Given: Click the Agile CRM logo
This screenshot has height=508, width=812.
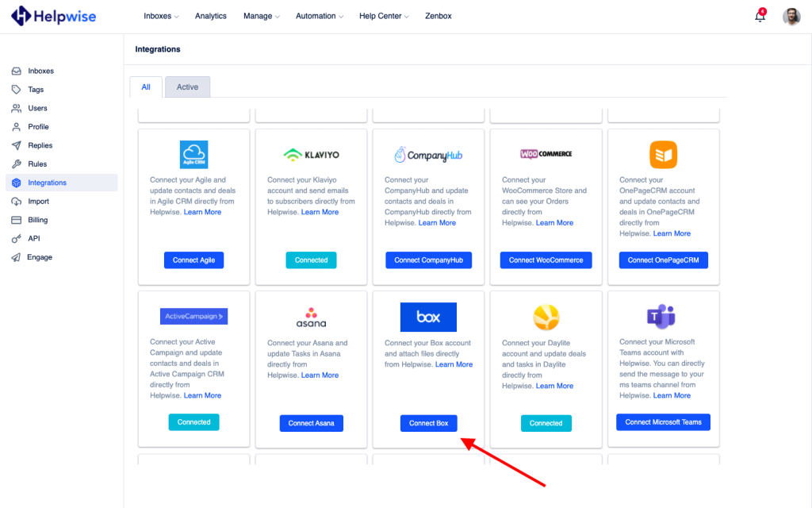Looking at the screenshot, I should pos(193,155).
